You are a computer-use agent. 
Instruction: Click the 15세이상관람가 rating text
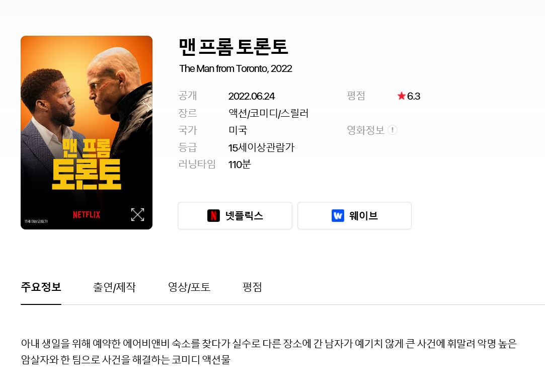pyautogui.click(x=261, y=147)
